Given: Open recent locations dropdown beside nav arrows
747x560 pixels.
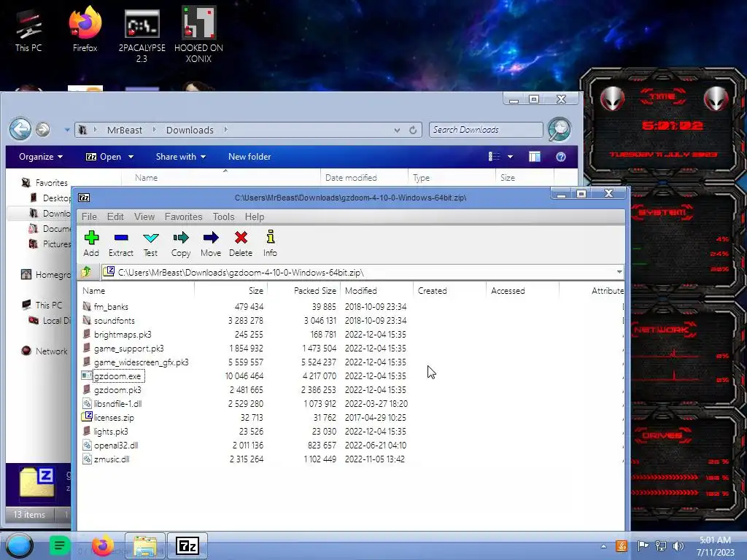Looking at the screenshot, I should tap(67, 130).
